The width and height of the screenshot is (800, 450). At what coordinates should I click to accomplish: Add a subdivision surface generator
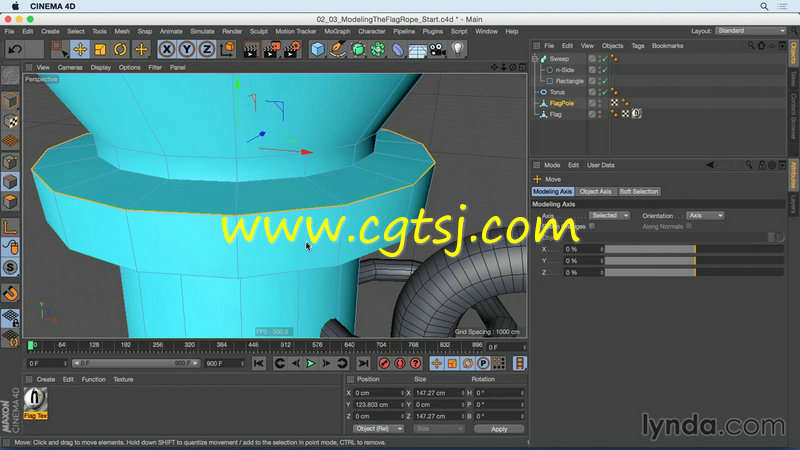click(x=358, y=49)
